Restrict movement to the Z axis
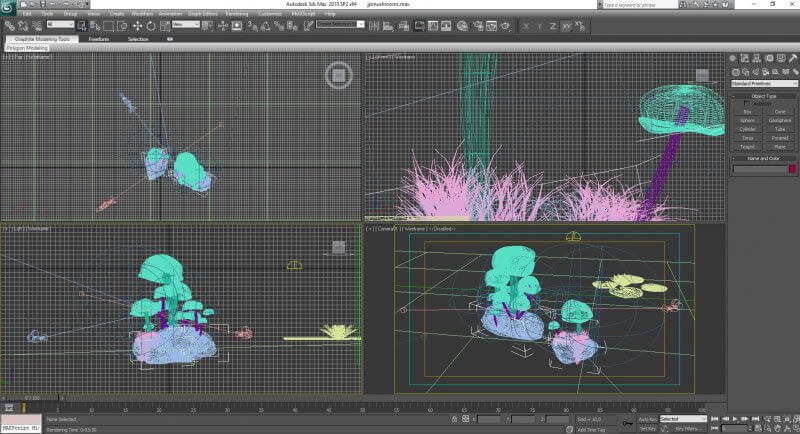800x434 pixels. (x=553, y=26)
